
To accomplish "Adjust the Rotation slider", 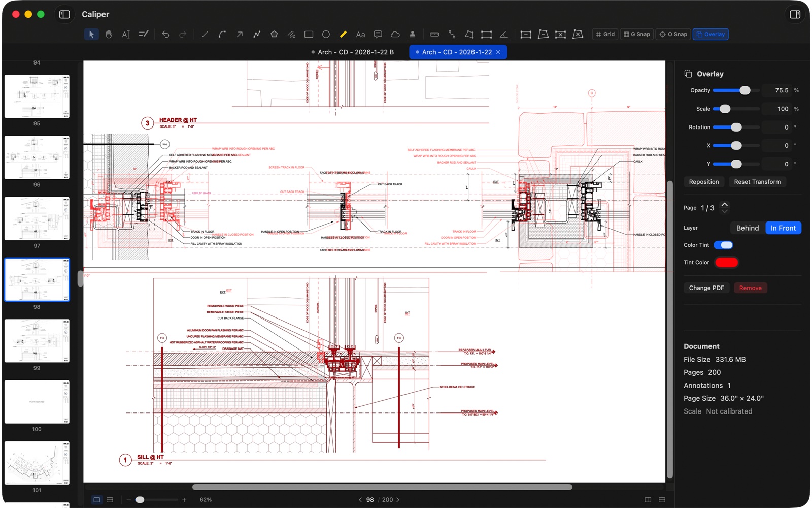I will 736,127.
